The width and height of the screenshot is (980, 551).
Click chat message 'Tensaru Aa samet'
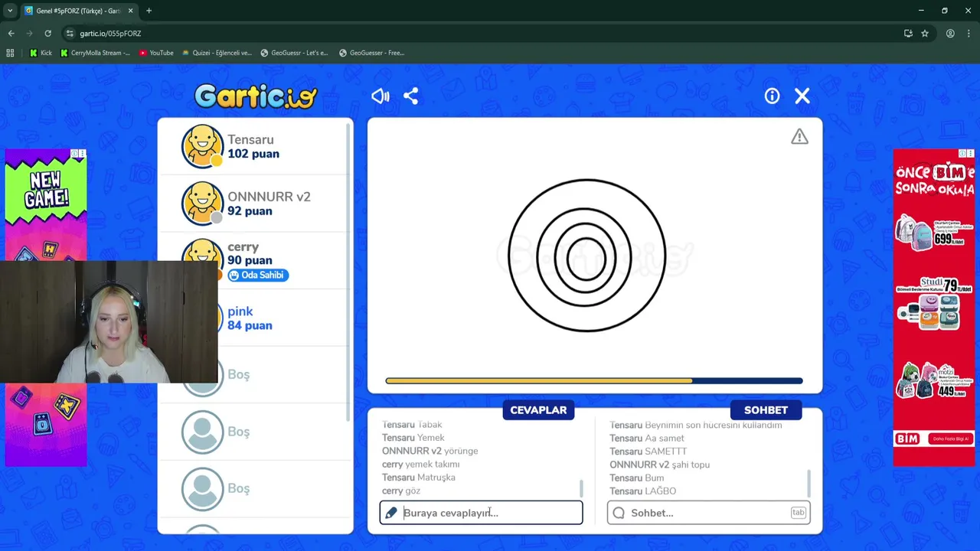point(646,439)
